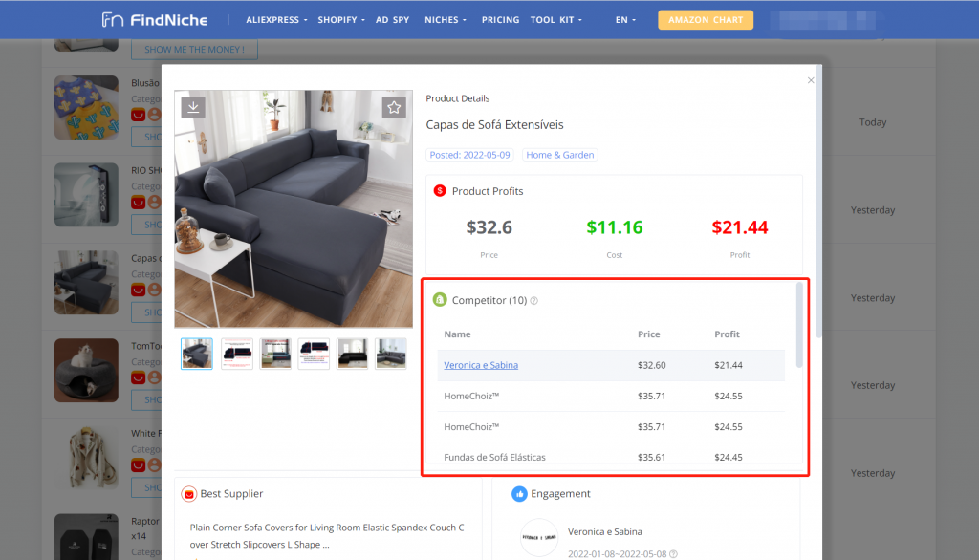Open the PRICING page
The image size is (979, 560).
click(x=500, y=20)
